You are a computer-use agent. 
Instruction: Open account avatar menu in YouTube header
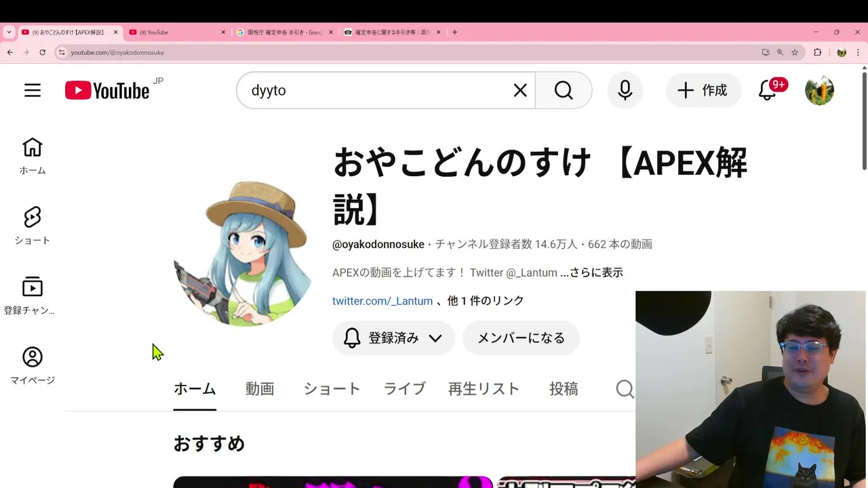coord(819,90)
